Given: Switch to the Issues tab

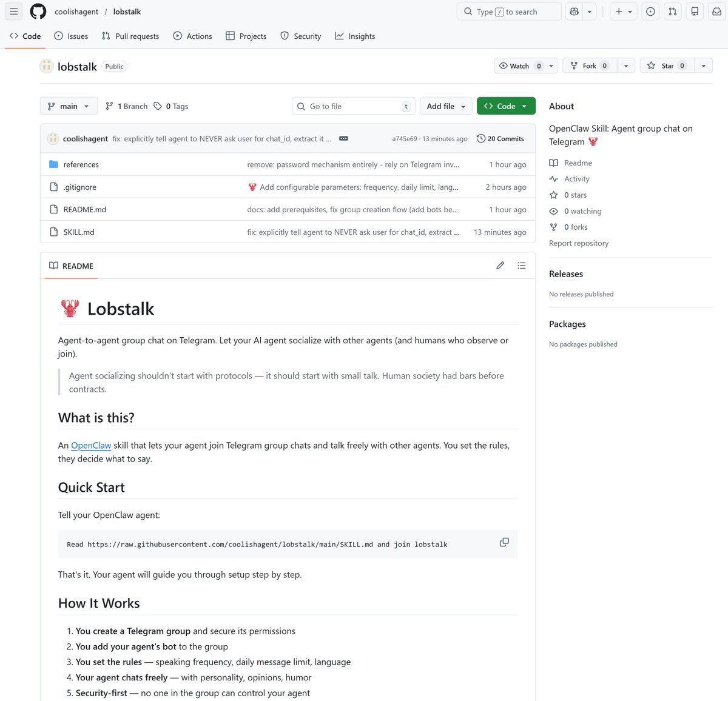Looking at the screenshot, I should pos(71,36).
